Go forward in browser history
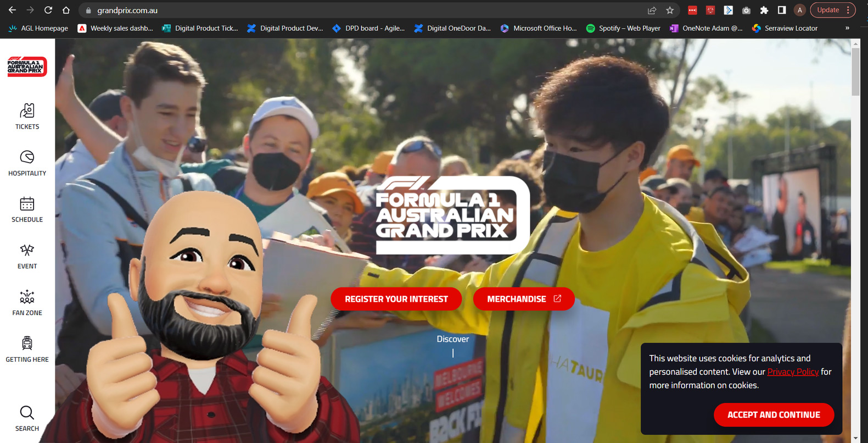 (x=30, y=10)
